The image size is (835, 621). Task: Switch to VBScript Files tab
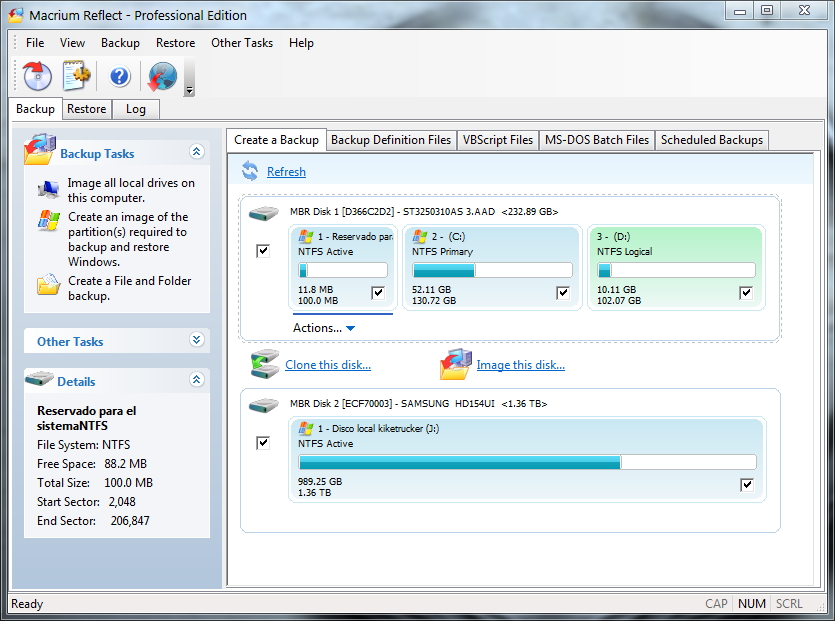tap(497, 140)
